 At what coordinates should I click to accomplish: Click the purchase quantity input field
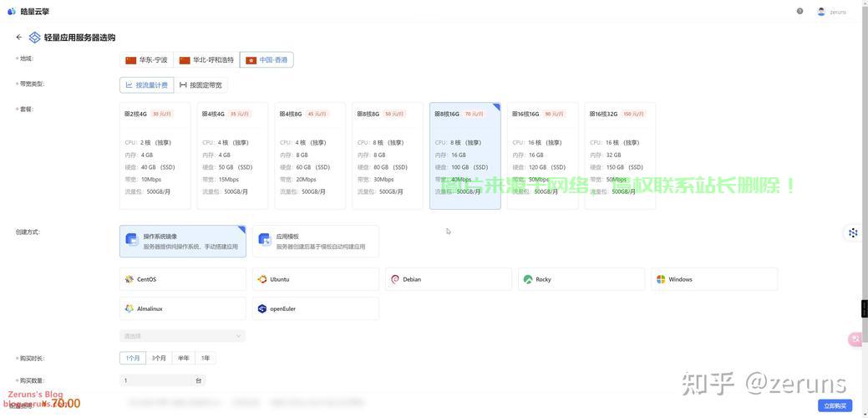[x=156, y=380]
